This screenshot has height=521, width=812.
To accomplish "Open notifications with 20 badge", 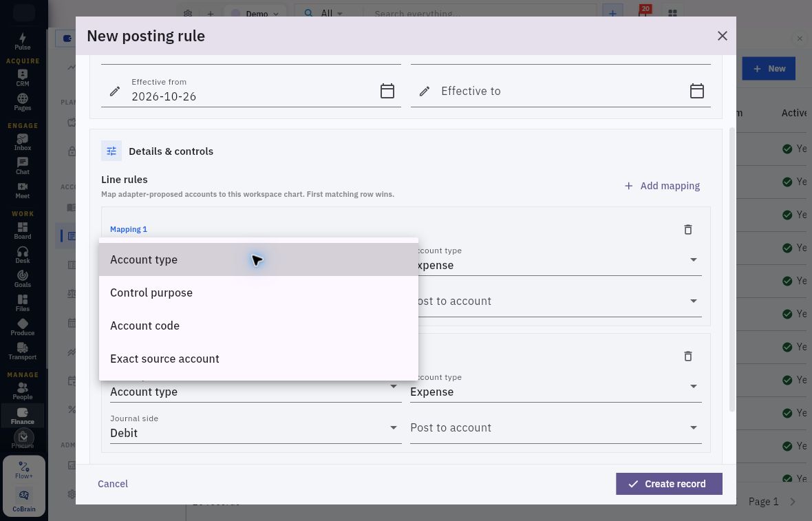I will coord(643,12).
